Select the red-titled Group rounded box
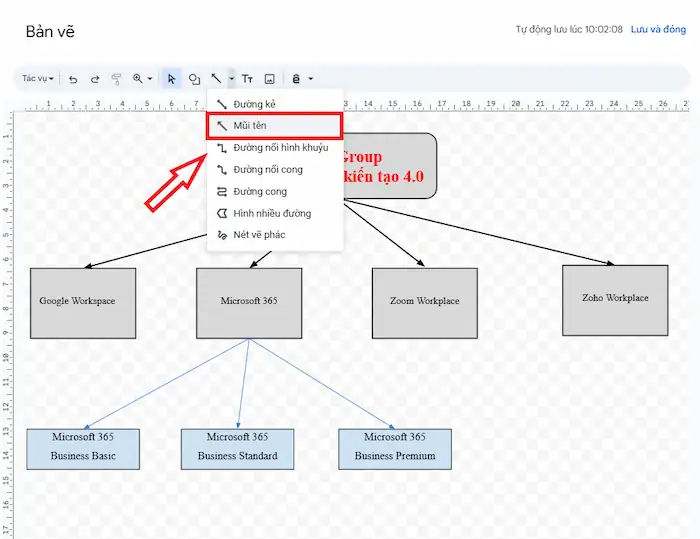The image size is (700, 539). pos(390,166)
